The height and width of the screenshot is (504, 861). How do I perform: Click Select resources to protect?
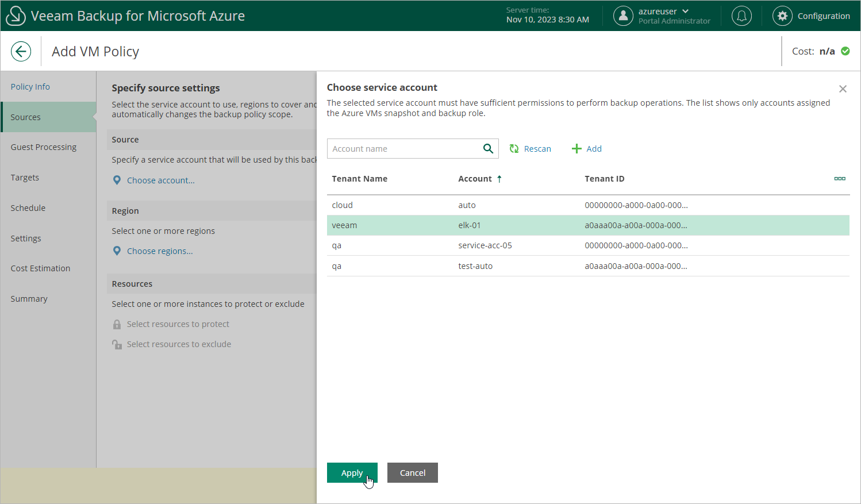pos(178,324)
